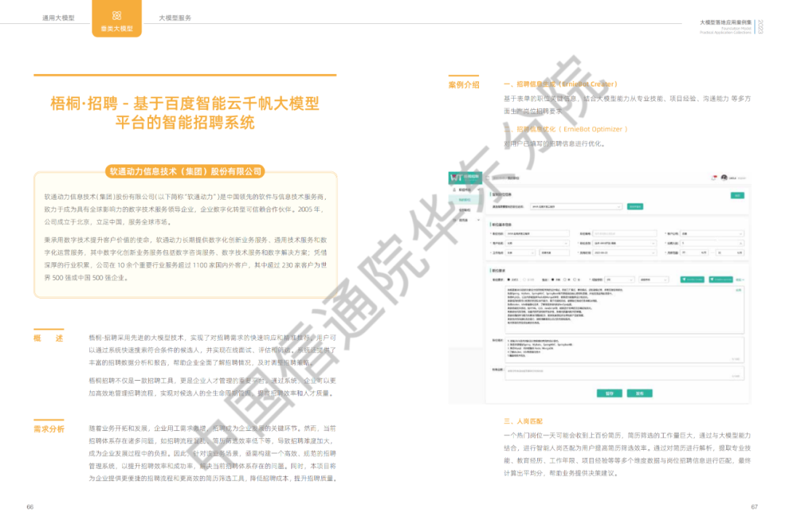This screenshot has height=532, width=785.
Task: Expand the last sidebar menu group chevron
Action: (x=478, y=220)
